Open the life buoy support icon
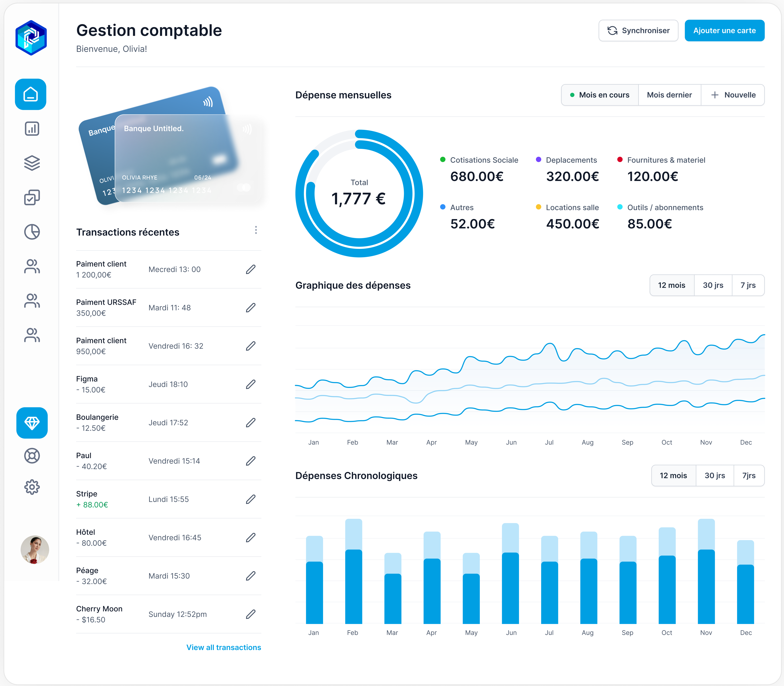 pos(32,456)
